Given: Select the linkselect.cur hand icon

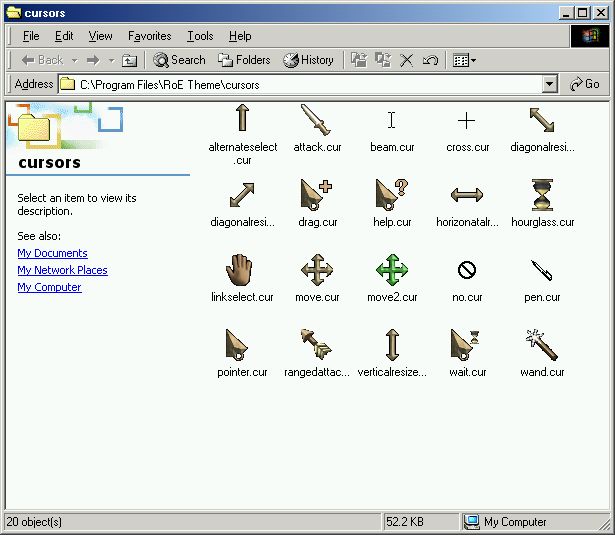Looking at the screenshot, I should [x=239, y=270].
